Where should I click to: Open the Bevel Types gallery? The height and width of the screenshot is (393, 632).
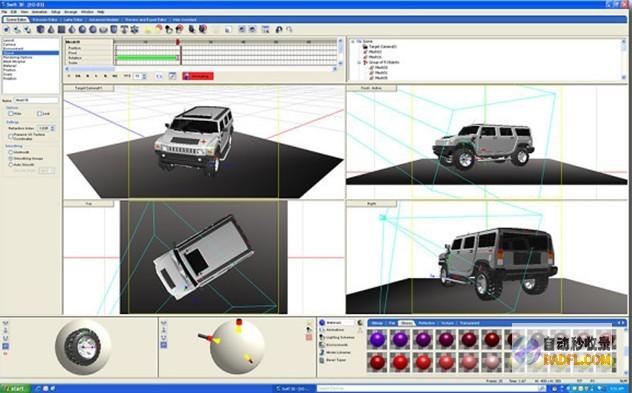[x=333, y=360]
